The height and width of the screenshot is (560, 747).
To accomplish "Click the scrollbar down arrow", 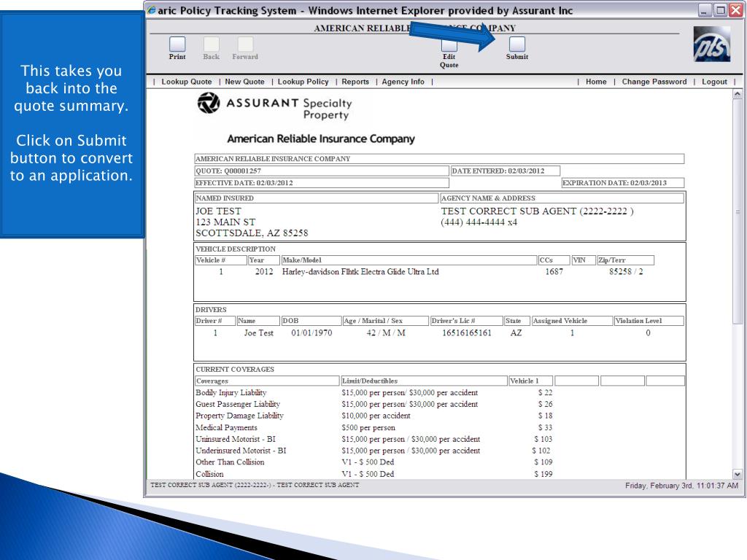I will pyautogui.click(x=737, y=474).
